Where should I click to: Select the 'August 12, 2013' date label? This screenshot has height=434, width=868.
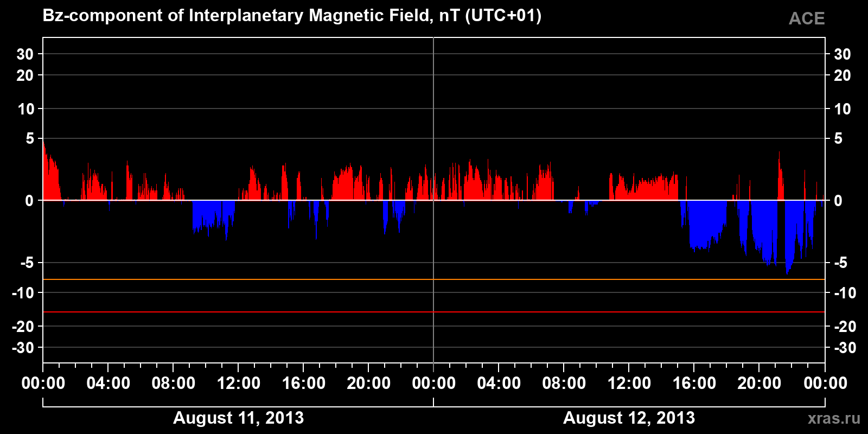629,418
